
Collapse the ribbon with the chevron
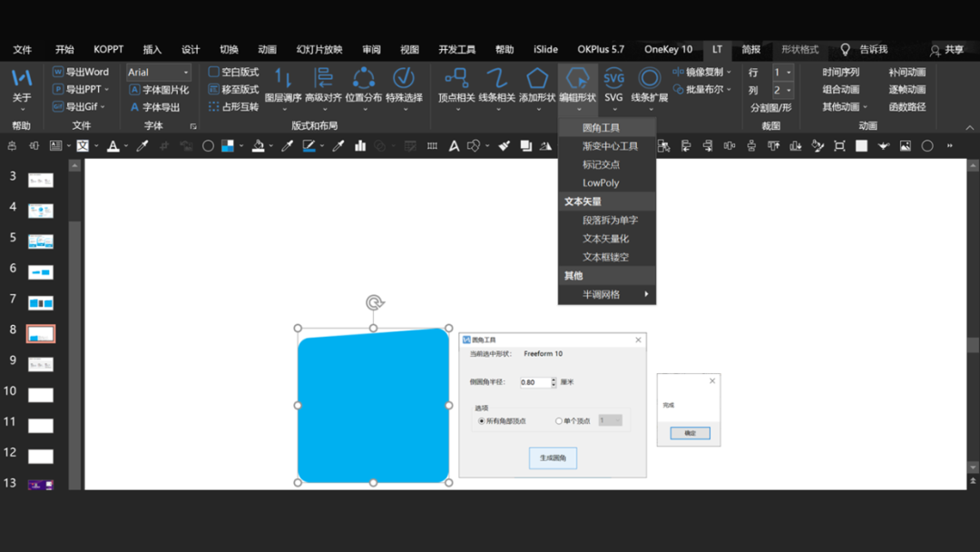(x=969, y=127)
